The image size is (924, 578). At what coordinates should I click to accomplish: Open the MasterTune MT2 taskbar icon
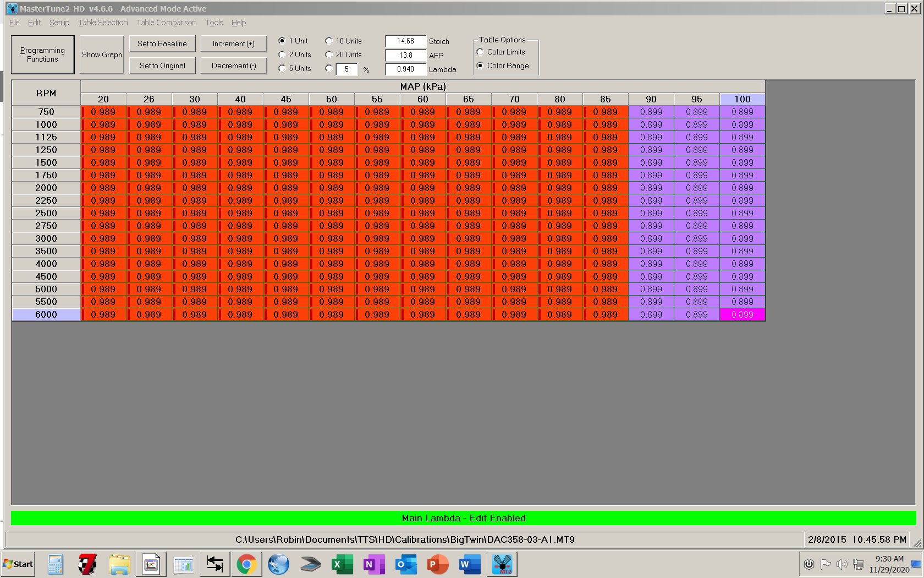502,564
